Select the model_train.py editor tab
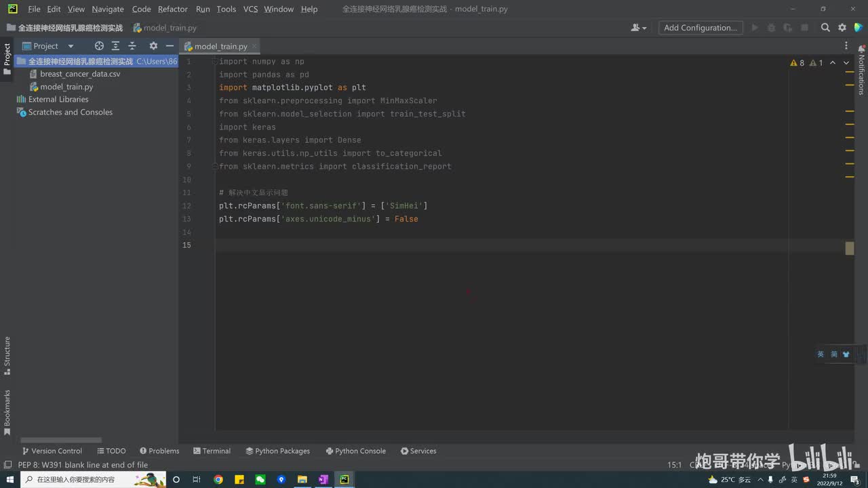868x488 pixels. 220,47
